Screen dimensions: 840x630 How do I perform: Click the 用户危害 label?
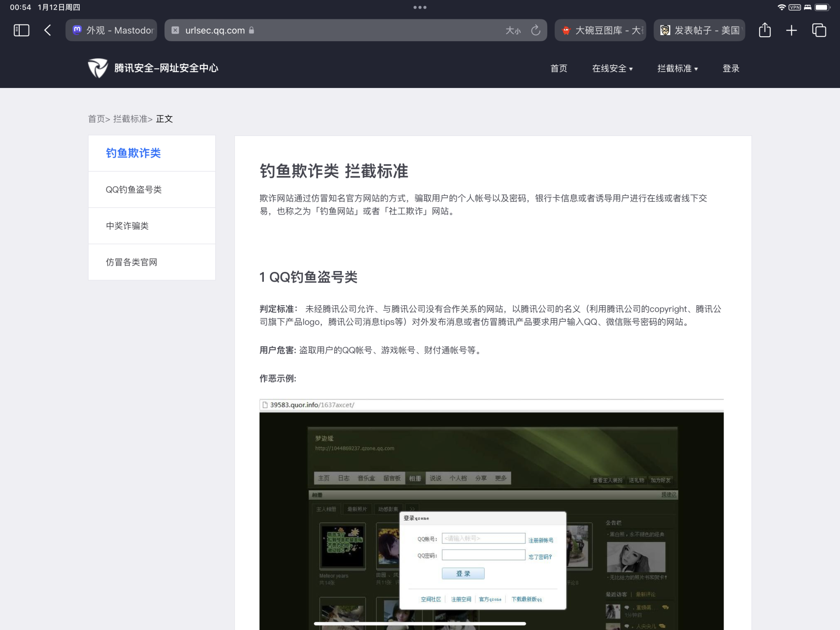coord(278,350)
